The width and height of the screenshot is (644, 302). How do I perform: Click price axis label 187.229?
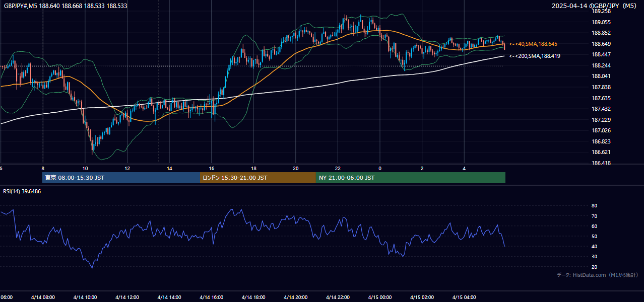tap(601, 120)
